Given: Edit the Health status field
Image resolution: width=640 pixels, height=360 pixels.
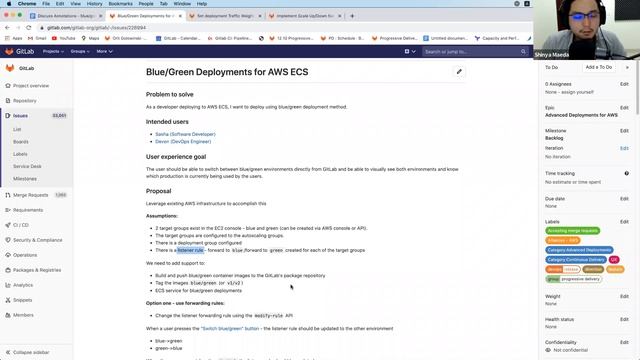Looking at the screenshot, I should (624, 320).
